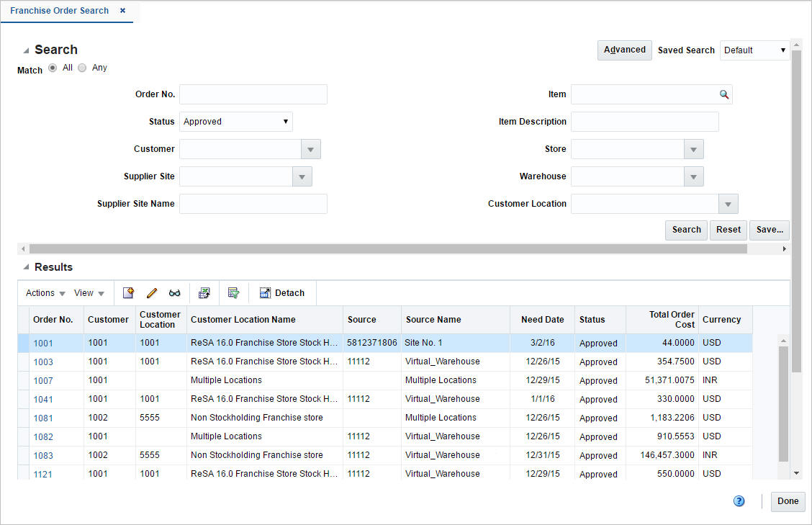This screenshot has width=812, height=525.
Task: Click the View glasses icon
Action: click(x=174, y=293)
